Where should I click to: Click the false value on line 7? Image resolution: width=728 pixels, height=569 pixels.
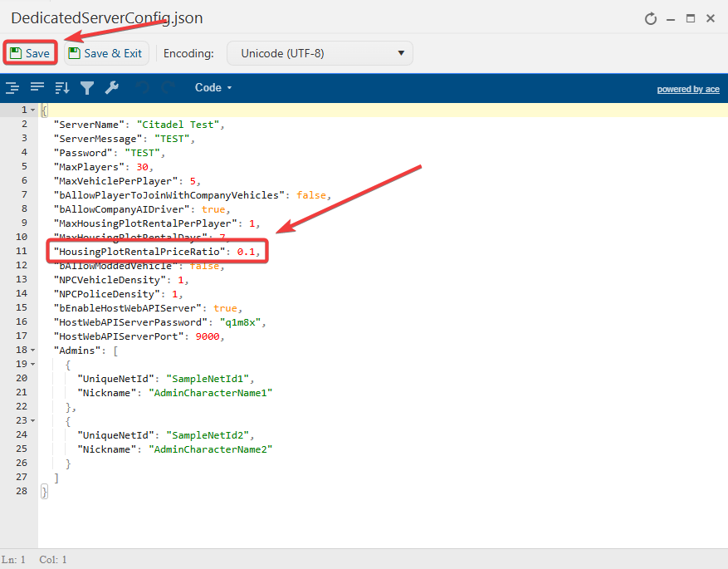pyautogui.click(x=311, y=195)
